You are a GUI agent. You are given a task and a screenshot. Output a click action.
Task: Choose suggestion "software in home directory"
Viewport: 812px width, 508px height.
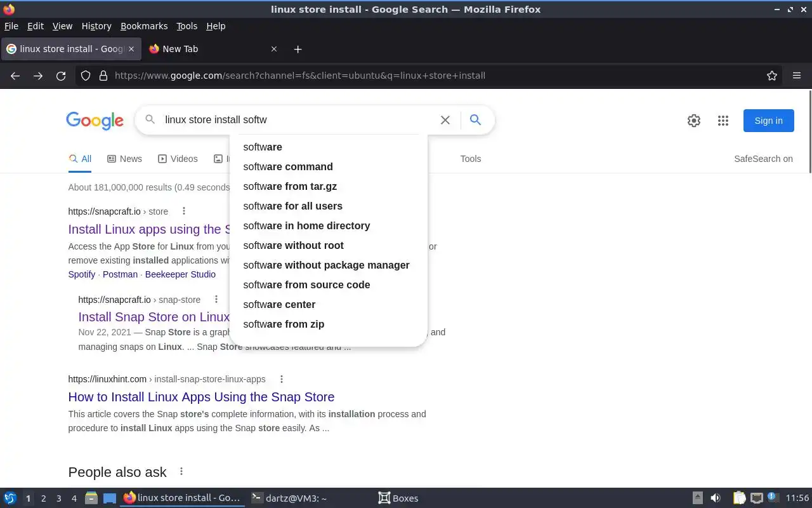[329, 225]
